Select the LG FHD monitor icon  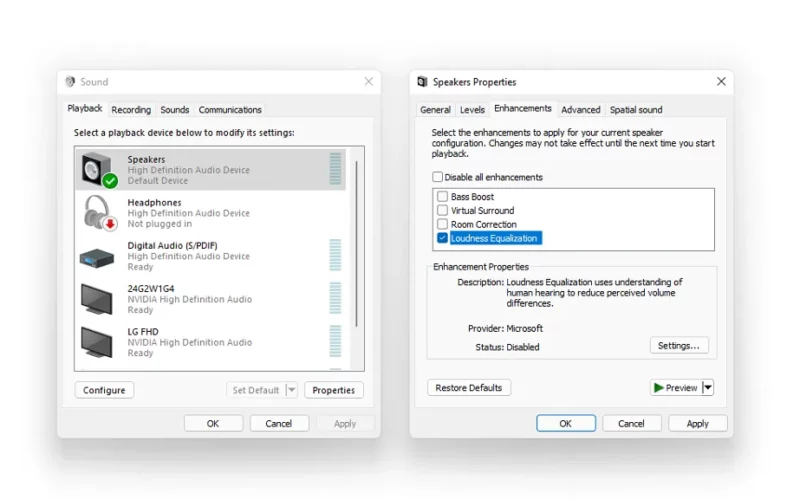pos(96,342)
